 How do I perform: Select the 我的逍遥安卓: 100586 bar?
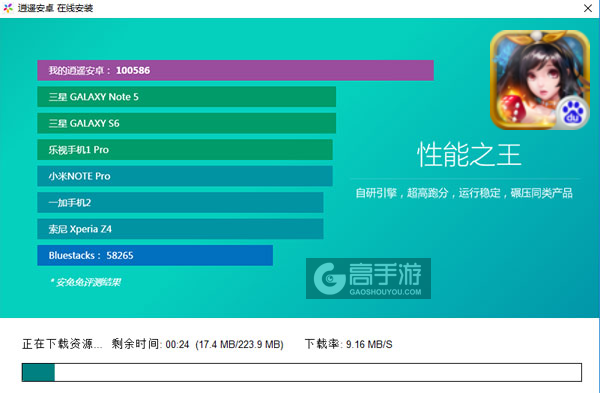(235, 70)
